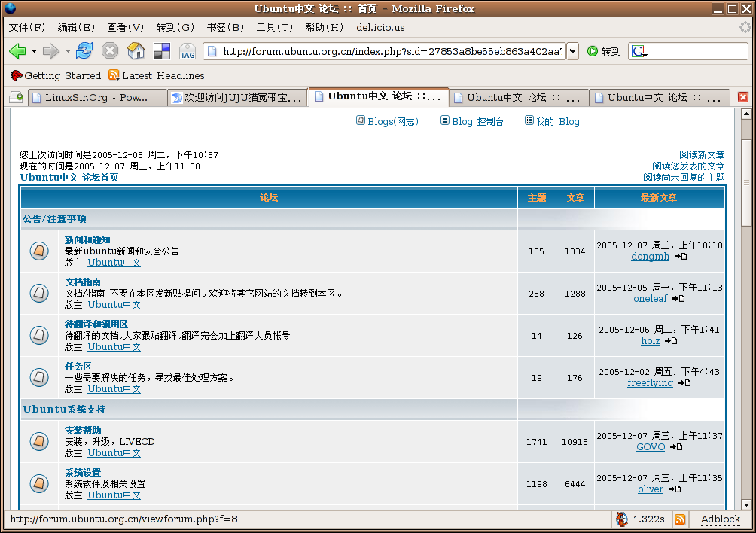
Task: Open Getting Started bookmark
Action: [x=56, y=76]
